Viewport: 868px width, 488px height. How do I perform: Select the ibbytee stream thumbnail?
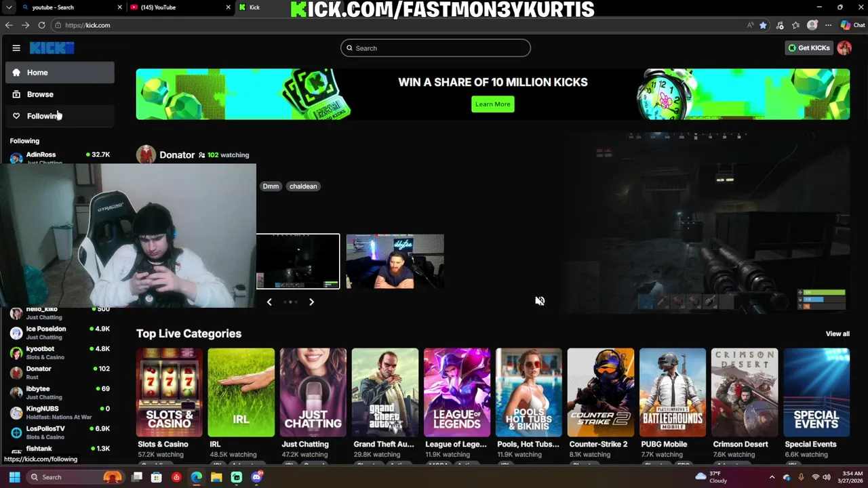coord(395,262)
